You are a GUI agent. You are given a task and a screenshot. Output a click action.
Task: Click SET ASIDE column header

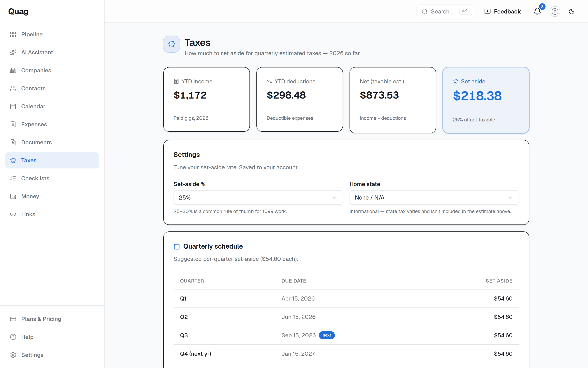pyautogui.click(x=499, y=281)
